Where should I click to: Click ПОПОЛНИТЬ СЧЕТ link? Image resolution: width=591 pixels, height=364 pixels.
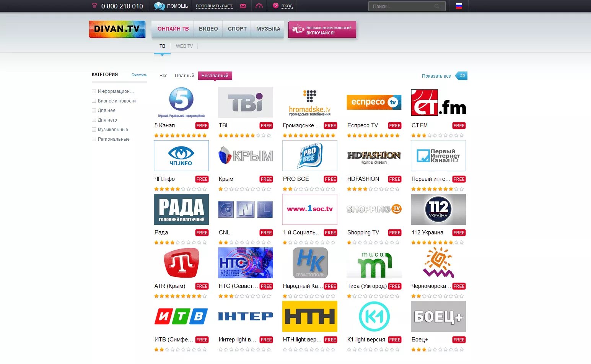point(214,6)
